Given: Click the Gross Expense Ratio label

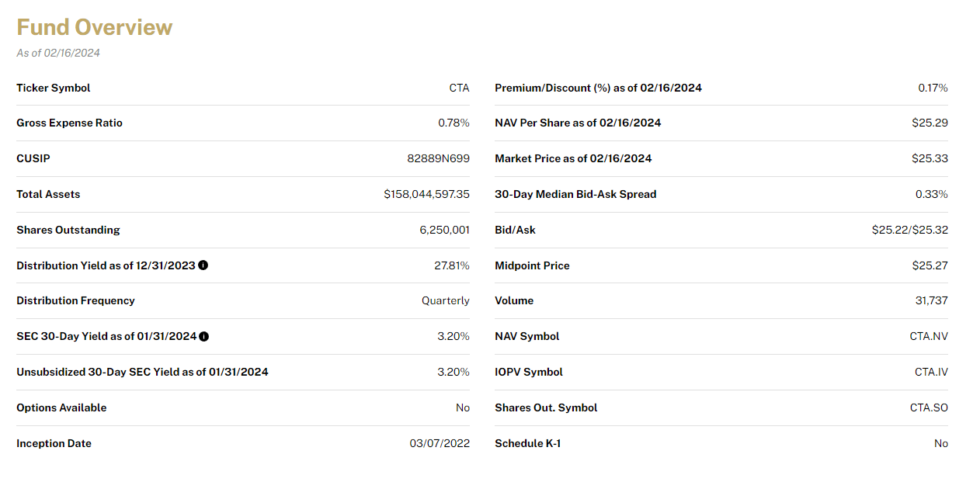Looking at the screenshot, I should pyautogui.click(x=70, y=123).
